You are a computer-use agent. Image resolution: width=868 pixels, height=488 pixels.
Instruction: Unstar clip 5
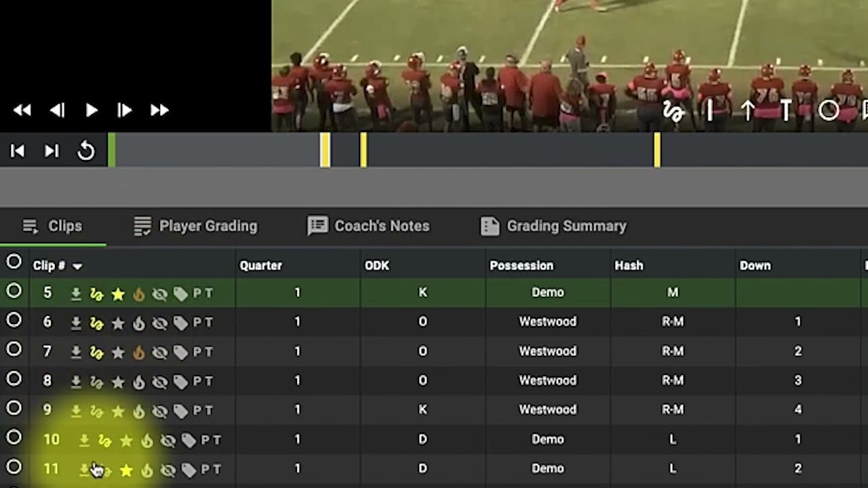(x=118, y=293)
